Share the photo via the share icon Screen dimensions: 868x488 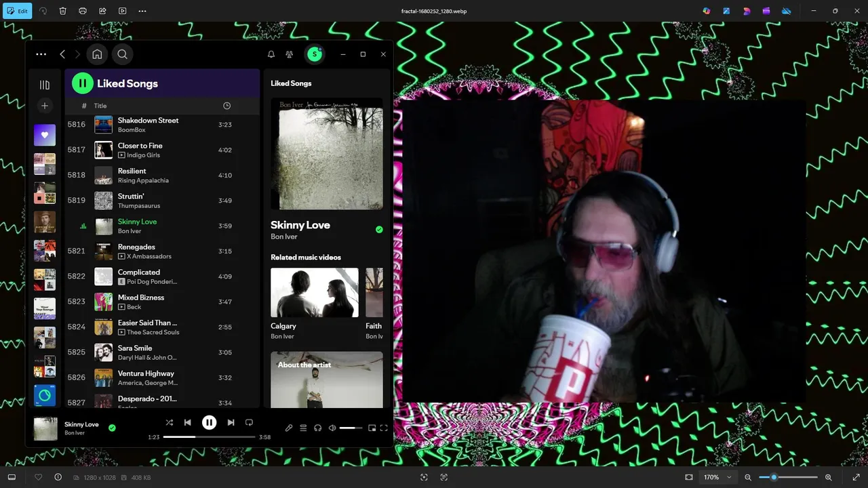coord(102,11)
